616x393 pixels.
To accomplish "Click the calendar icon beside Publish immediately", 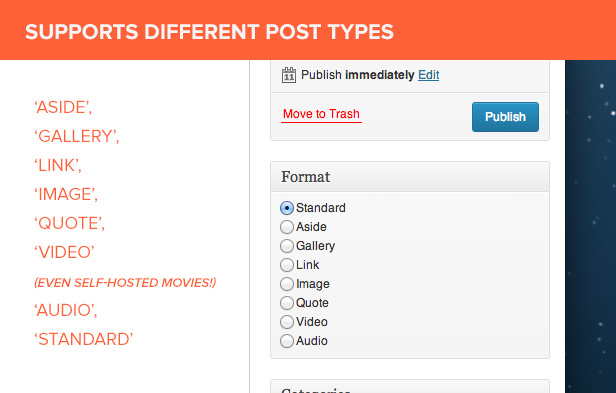I will click(x=289, y=75).
